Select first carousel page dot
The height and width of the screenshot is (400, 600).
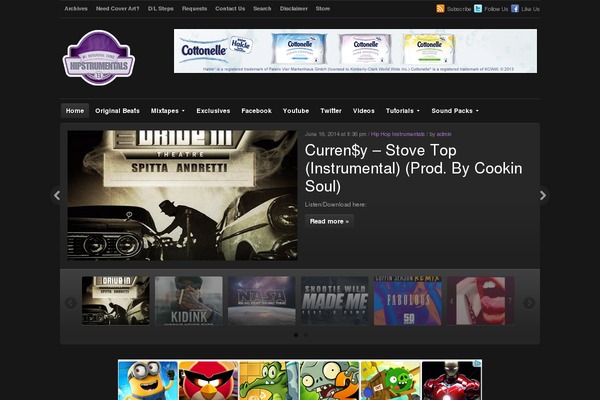(296, 335)
